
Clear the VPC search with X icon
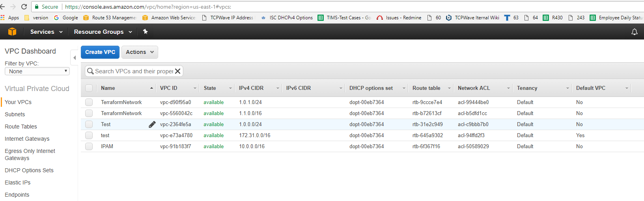(x=178, y=71)
